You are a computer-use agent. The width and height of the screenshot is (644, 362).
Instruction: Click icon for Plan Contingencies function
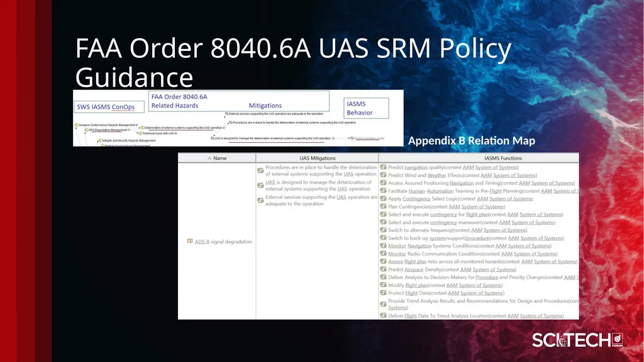383,206
